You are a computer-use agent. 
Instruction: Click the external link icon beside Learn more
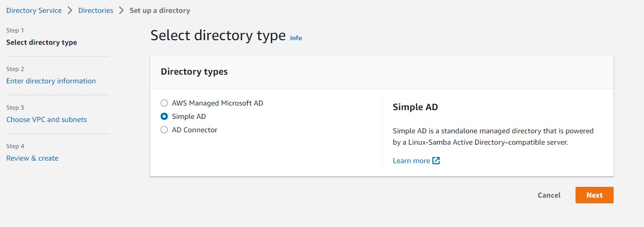[436, 161]
